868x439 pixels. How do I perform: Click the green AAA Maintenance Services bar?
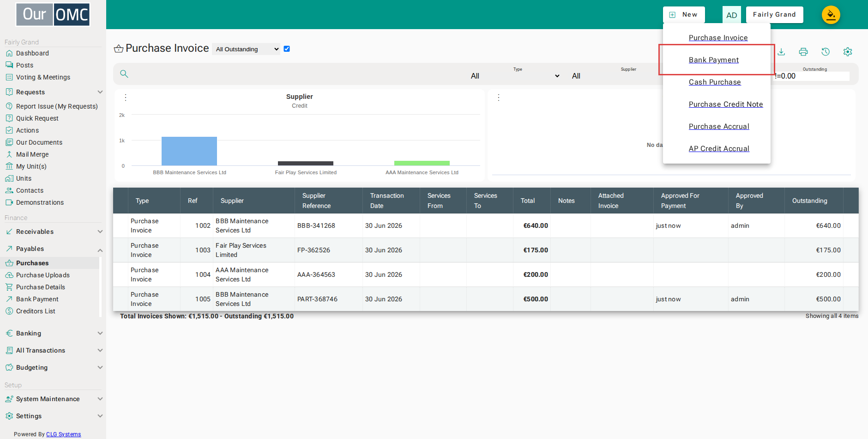422,163
